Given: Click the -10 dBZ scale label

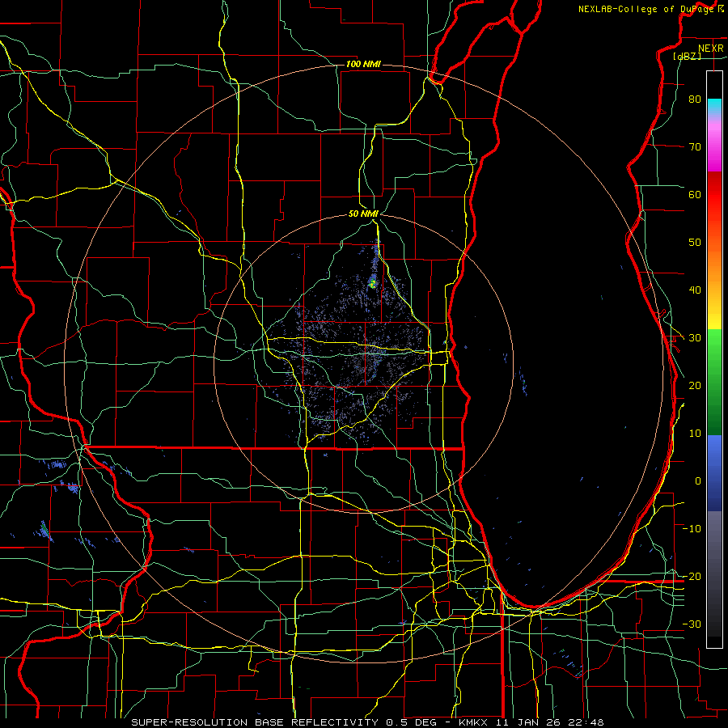Looking at the screenshot, I should 692,529.
